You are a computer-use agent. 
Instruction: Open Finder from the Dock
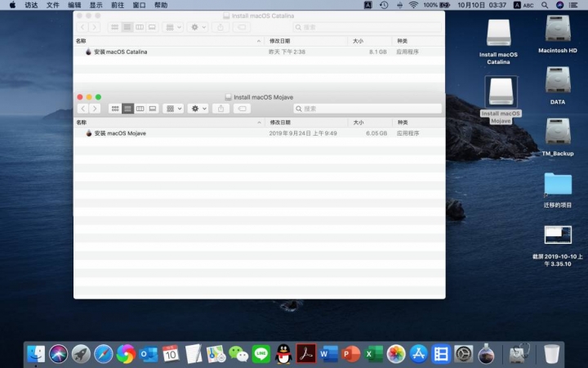(36, 354)
